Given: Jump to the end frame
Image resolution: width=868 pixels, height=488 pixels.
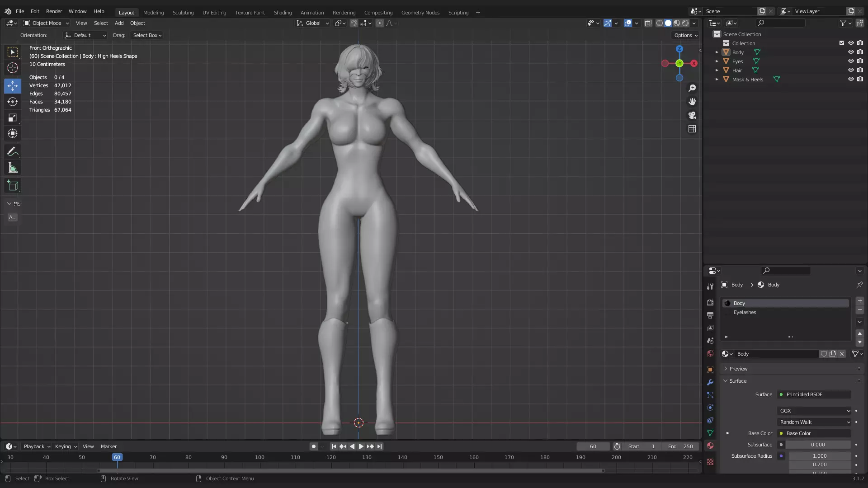Looking at the screenshot, I should [379, 446].
